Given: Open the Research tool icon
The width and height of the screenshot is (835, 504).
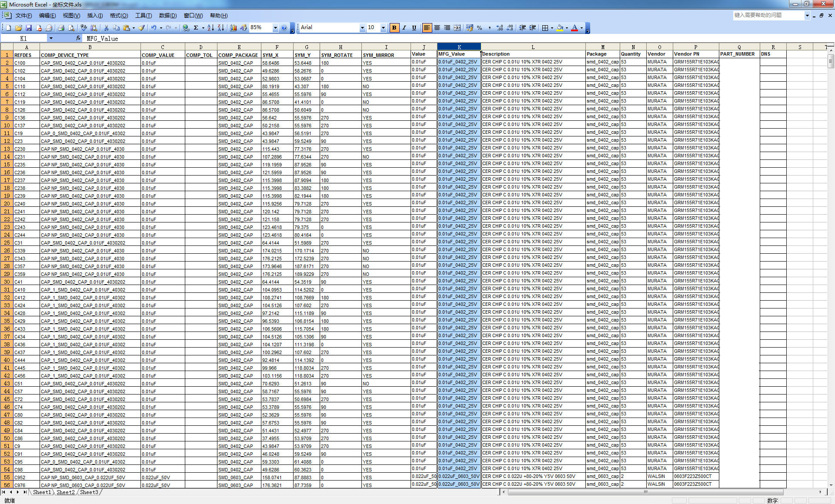Looking at the screenshot, I should pos(94,28).
